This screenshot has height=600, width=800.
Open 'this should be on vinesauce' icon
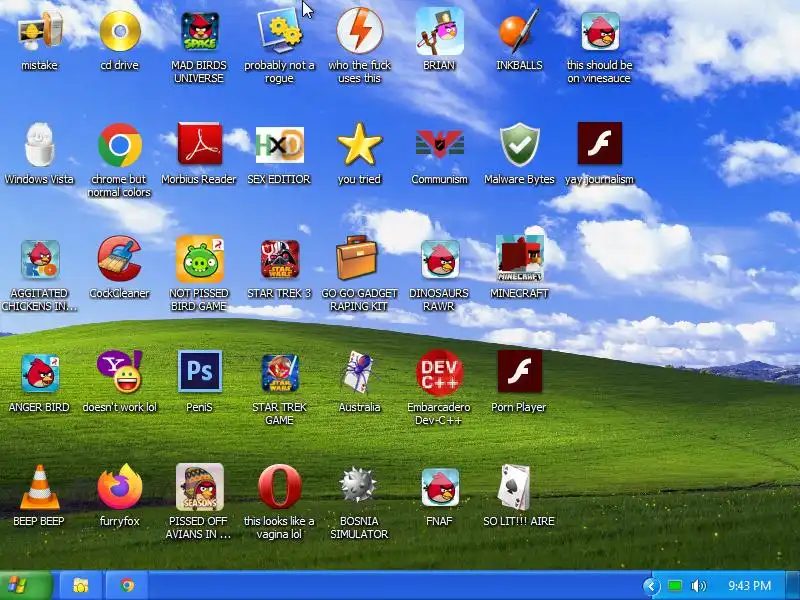[x=599, y=31]
